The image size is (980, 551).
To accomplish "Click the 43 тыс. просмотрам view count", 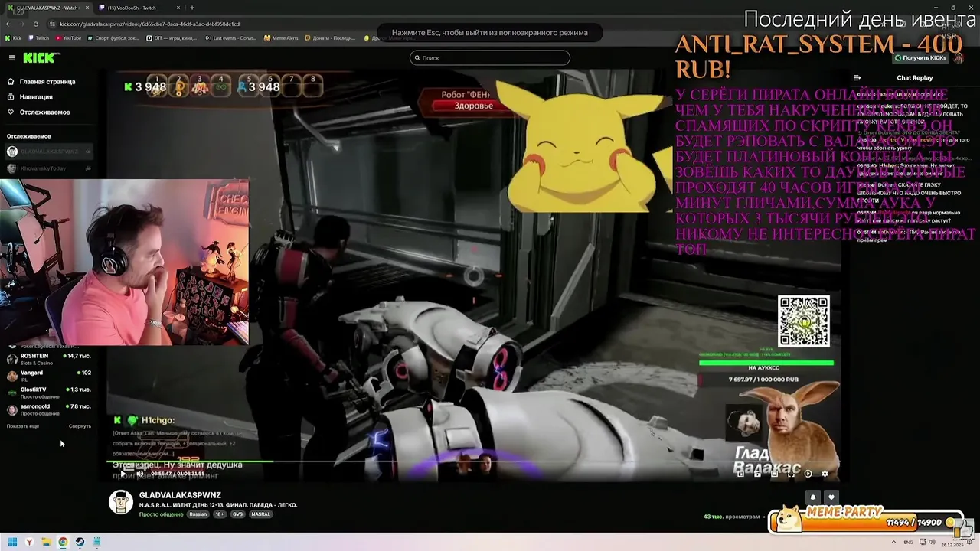I will point(731,517).
